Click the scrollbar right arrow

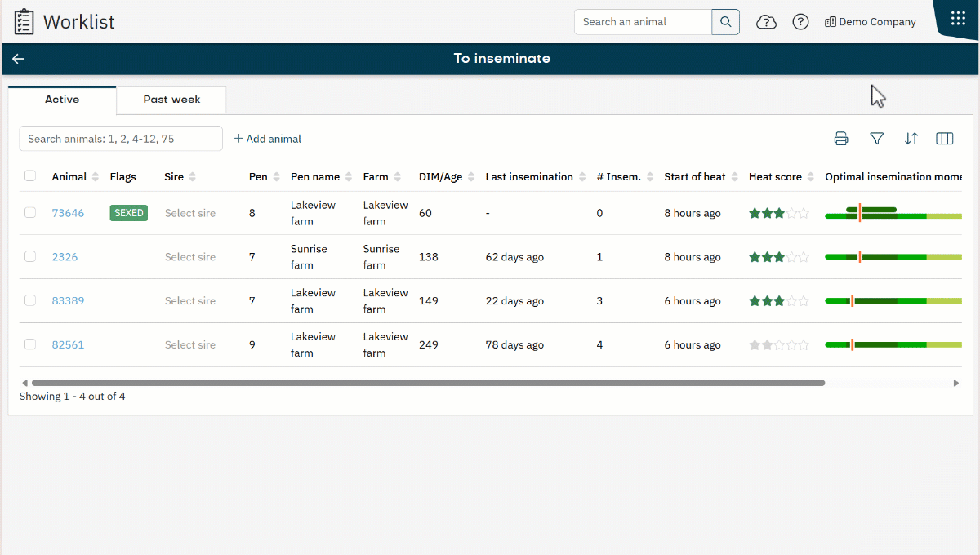point(956,382)
